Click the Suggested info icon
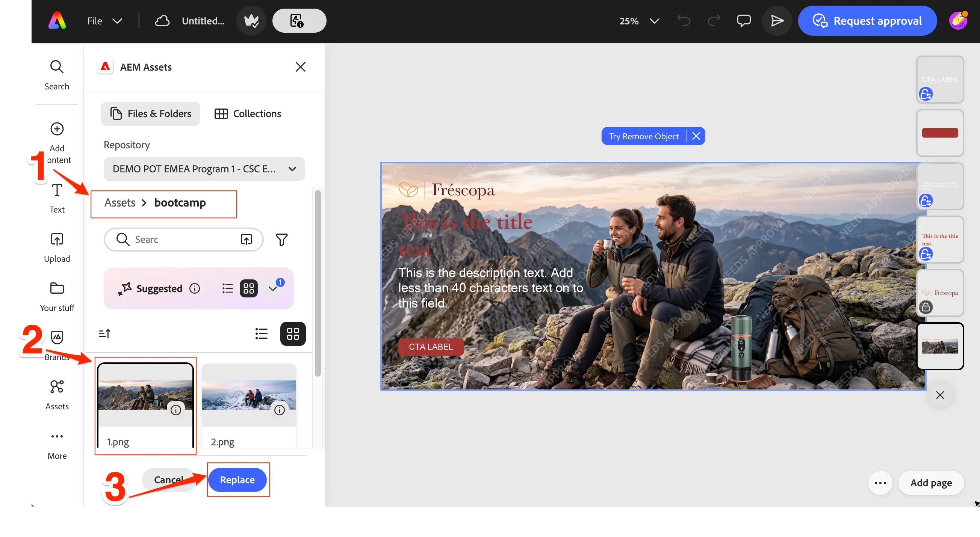Image resolution: width=980 pixels, height=537 pixels. coord(194,288)
